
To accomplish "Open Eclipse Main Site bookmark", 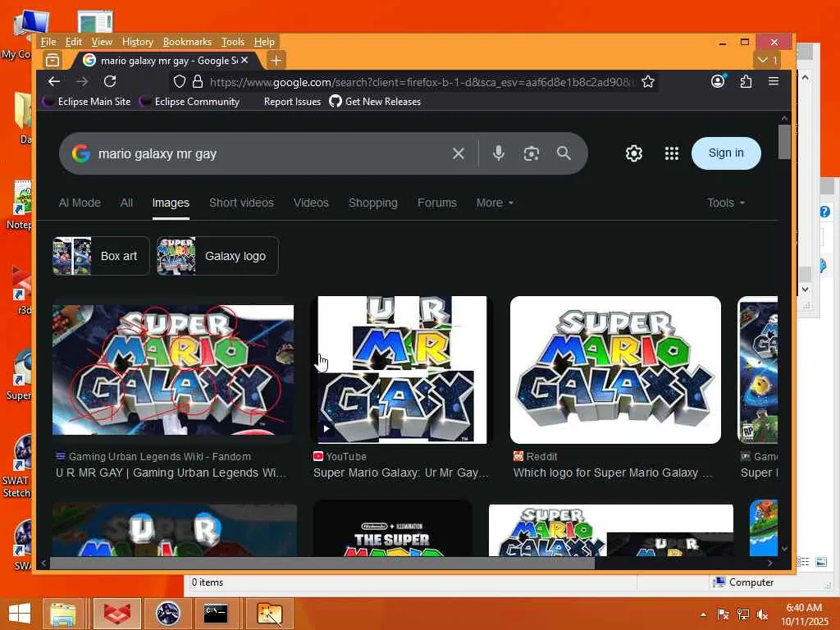I will (x=87, y=102).
